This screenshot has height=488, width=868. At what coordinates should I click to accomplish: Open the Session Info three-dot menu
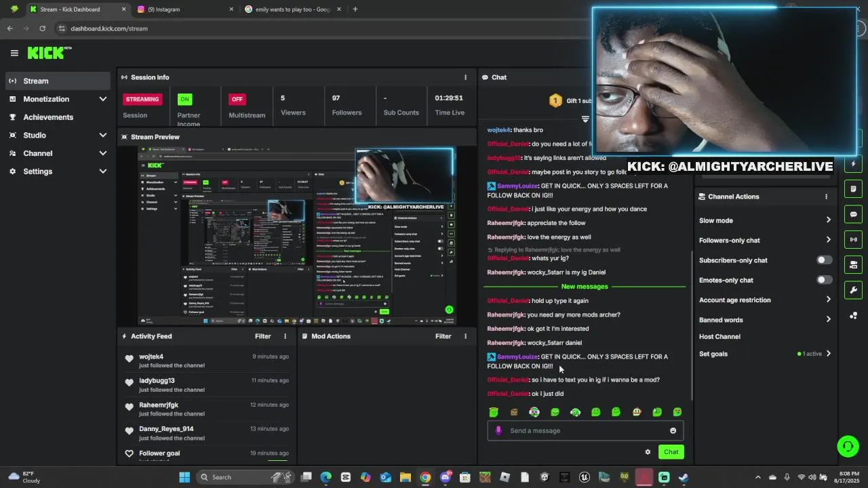(x=465, y=77)
